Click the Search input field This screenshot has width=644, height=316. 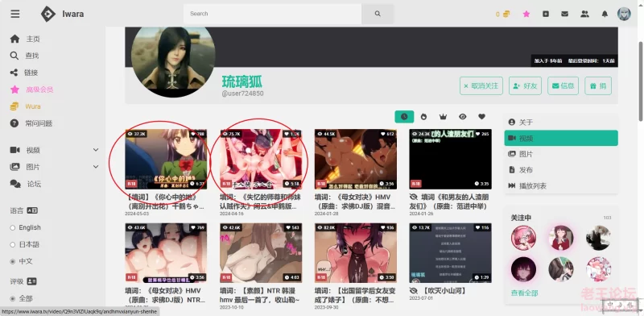(272, 14)
